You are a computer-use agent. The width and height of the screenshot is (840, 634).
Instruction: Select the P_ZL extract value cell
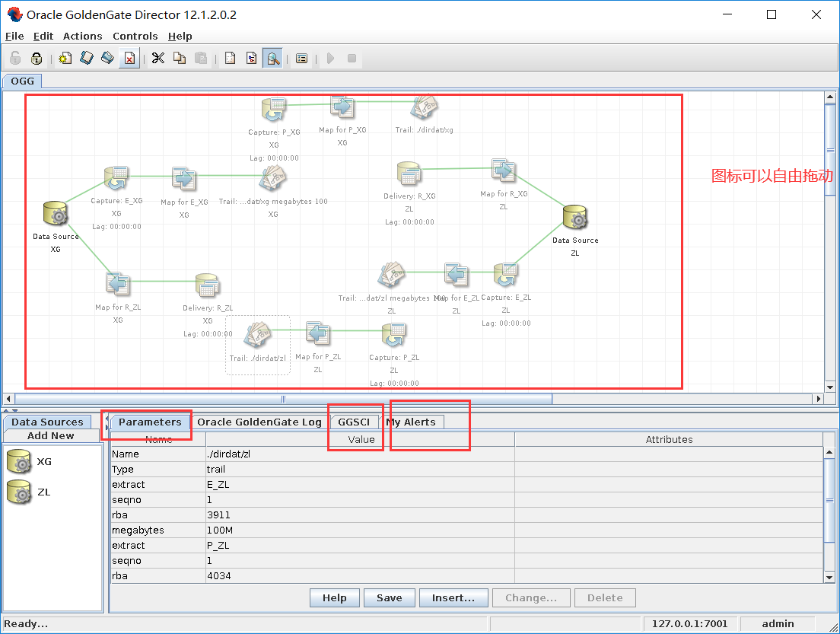coord(361,545)
